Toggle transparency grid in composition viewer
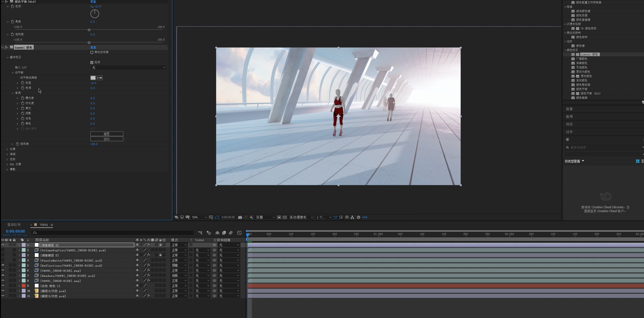The width and height of the screenshot is (644, 318). pos(285,217)
